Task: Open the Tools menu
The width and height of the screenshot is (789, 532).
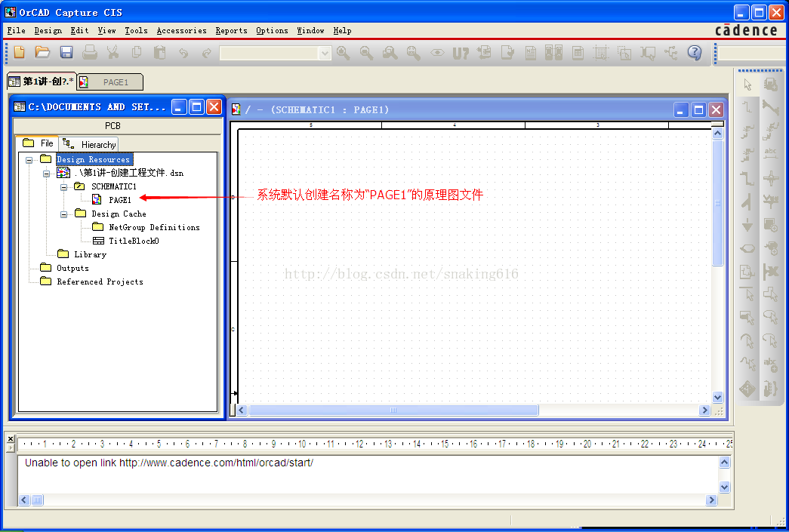Action: click(x=136, y=30)
